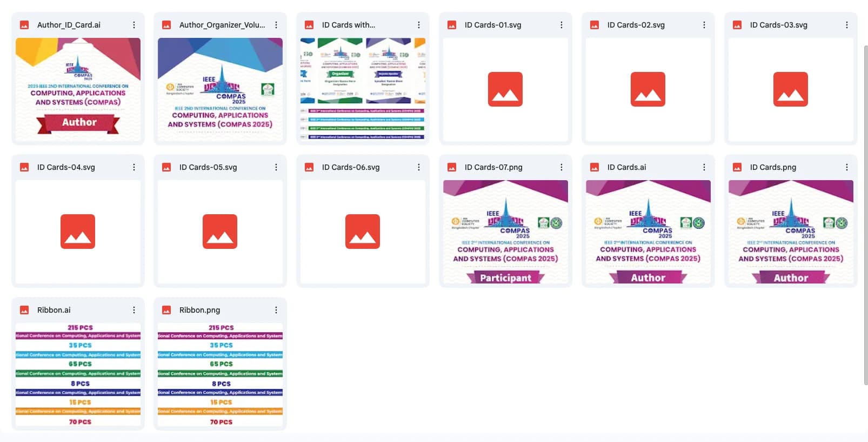Click the file name "ID Cards-05.svg"
The width and height of the screenshot is (868, 442).
[x=208, y=167]
